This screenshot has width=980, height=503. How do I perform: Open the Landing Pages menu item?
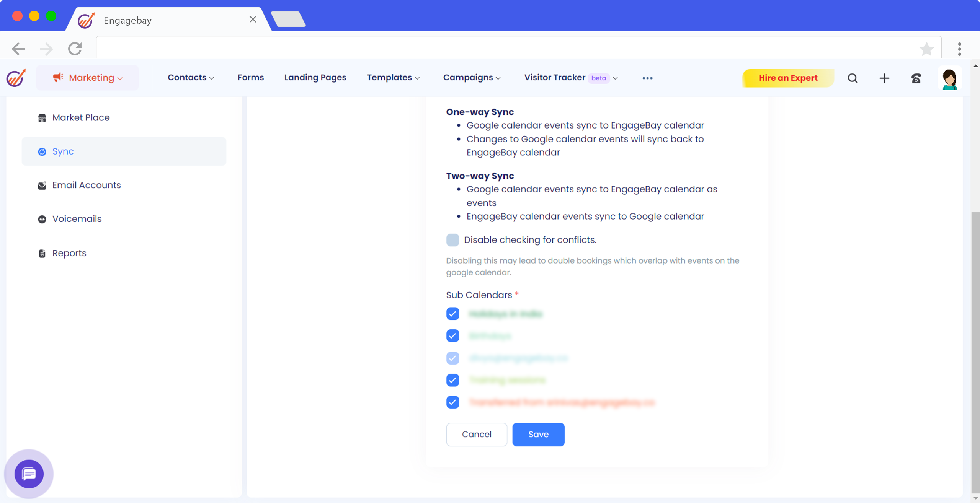pyautogui.click(x=315, y=78)
